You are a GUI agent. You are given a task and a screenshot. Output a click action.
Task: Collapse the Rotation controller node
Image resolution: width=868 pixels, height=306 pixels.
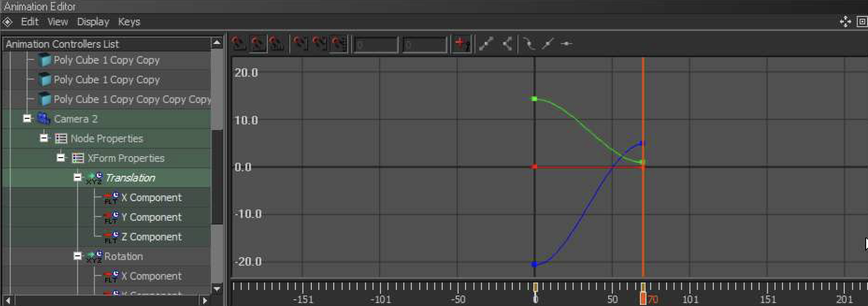77,257
